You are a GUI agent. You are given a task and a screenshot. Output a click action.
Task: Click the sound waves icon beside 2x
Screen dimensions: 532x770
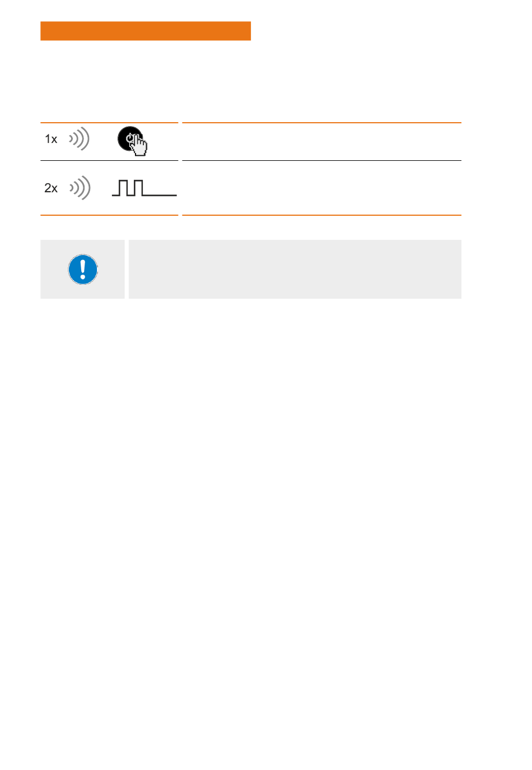pyautogui.click(x=80, y=188)
